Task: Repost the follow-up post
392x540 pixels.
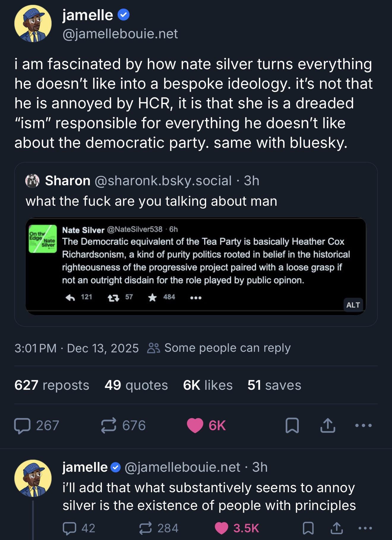Action: coord(146,528)
